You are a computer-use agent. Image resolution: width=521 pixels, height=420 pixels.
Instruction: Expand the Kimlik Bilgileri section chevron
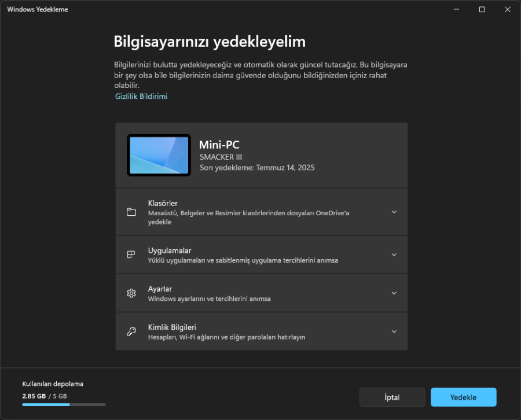[x=394, y=331]
